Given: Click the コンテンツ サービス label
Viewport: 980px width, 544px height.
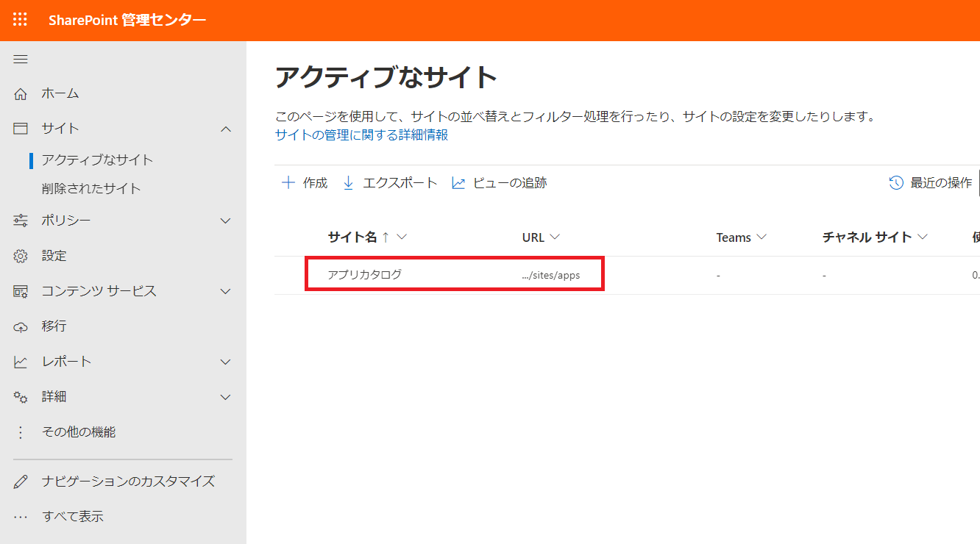Looking at the screenshot, I should pyautogui.click(x=99, y=291).
